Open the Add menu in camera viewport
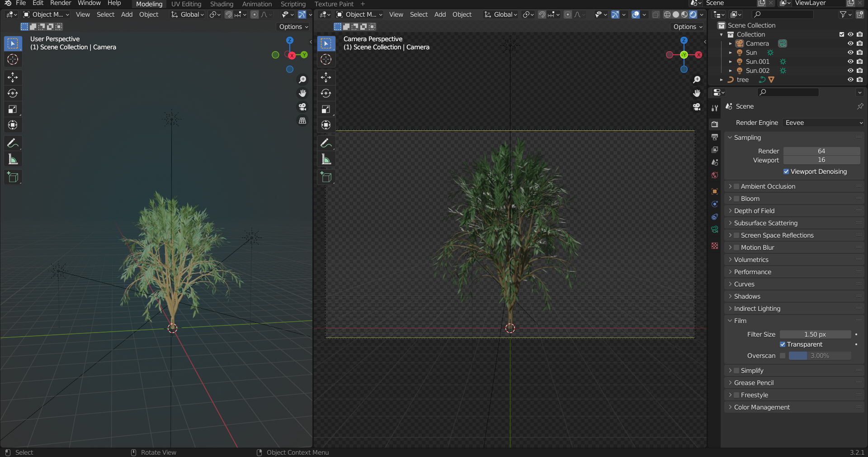This screenshot has height=457, width=868. point(440,14)
